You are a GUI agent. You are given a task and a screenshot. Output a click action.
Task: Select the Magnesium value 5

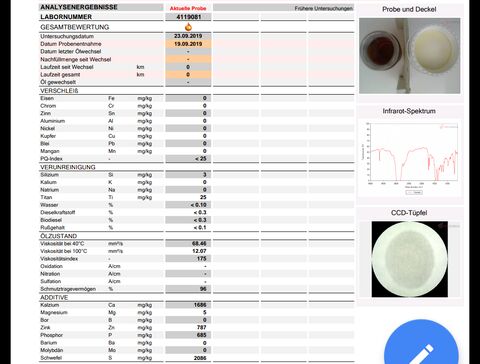[x=205, y=313]
